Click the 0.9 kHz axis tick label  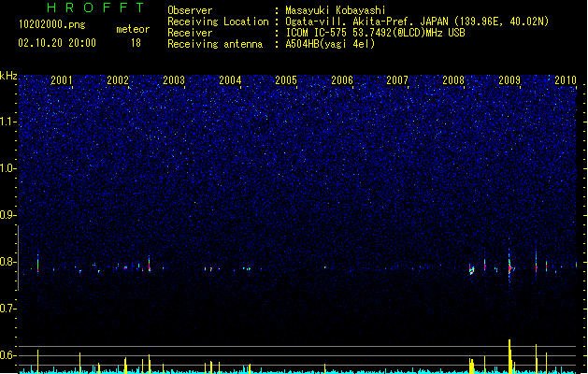pos(7,215)
